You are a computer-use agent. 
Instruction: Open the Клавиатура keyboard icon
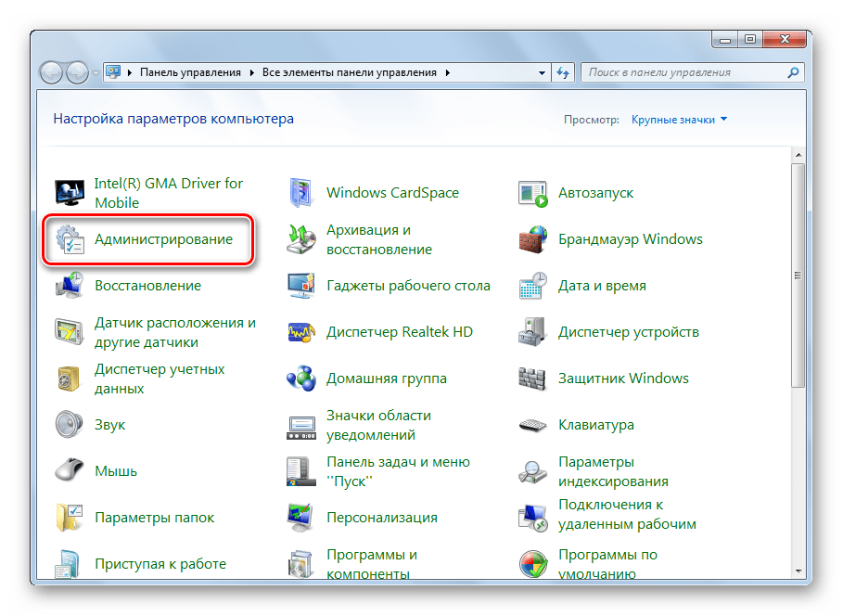pos(533,425)
